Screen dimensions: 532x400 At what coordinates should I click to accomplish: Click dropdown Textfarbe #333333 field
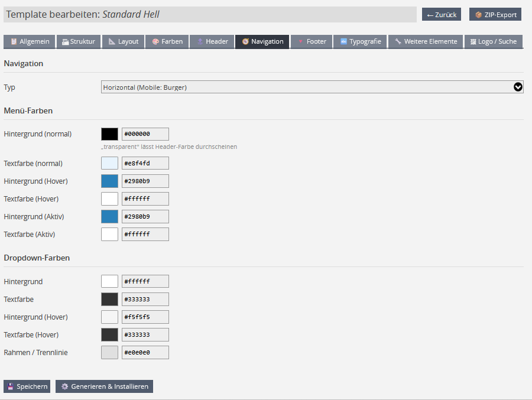[x=145, y=299]
